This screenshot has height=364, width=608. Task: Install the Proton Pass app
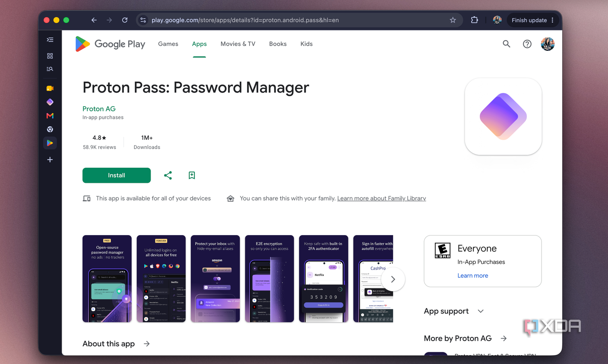tap(117, 175)
